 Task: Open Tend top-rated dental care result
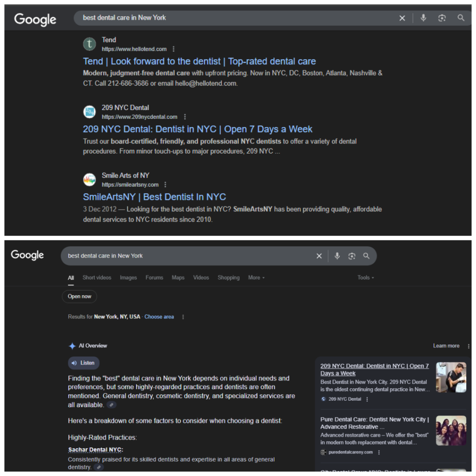(x=199, y=61)
